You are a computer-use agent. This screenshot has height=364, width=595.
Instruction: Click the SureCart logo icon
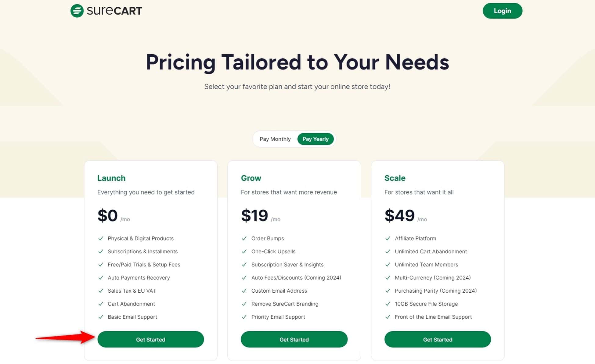pos(77,10)
